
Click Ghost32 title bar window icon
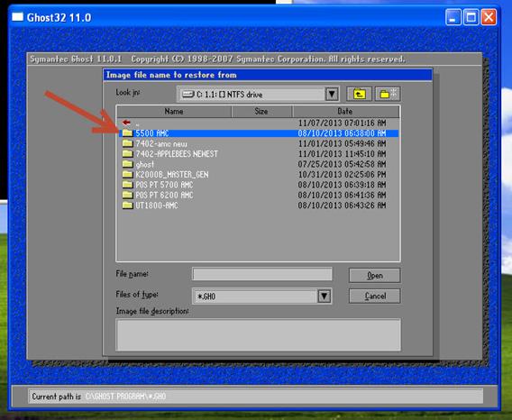tap(18, 16)
